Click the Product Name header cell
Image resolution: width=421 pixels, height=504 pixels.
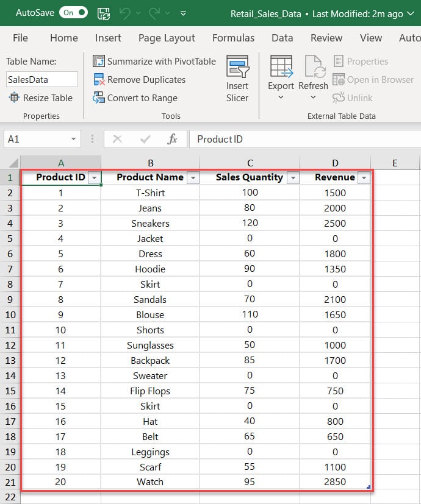(x=150, y=177)
